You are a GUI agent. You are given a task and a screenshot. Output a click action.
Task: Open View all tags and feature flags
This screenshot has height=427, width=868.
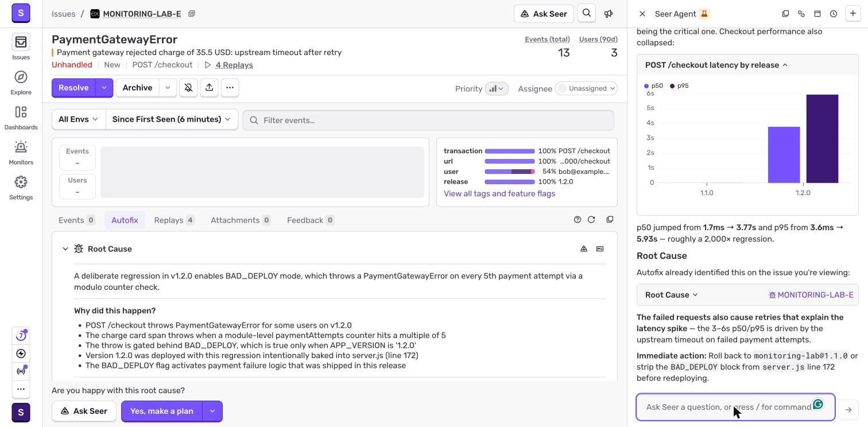point(499,193)
